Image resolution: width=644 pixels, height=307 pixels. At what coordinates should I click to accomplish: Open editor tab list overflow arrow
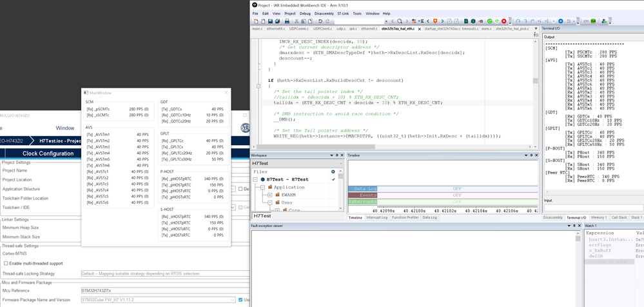[536, 29]
